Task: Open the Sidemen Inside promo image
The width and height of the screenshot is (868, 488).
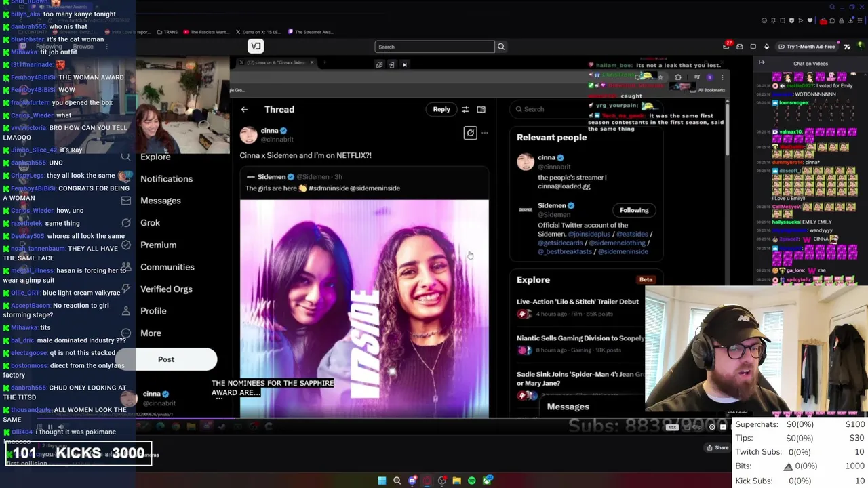Action: pos(364,308)
